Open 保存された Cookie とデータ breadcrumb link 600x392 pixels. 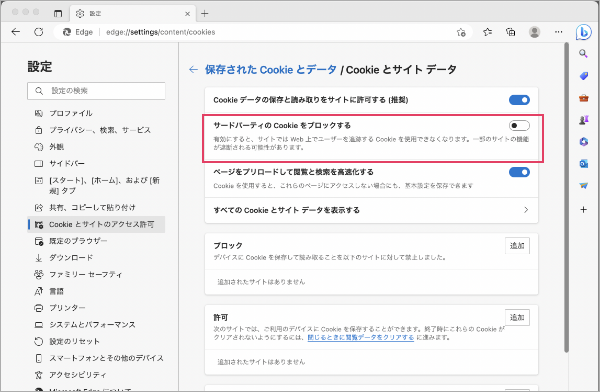pyautogui.click(x=271, y=70)
